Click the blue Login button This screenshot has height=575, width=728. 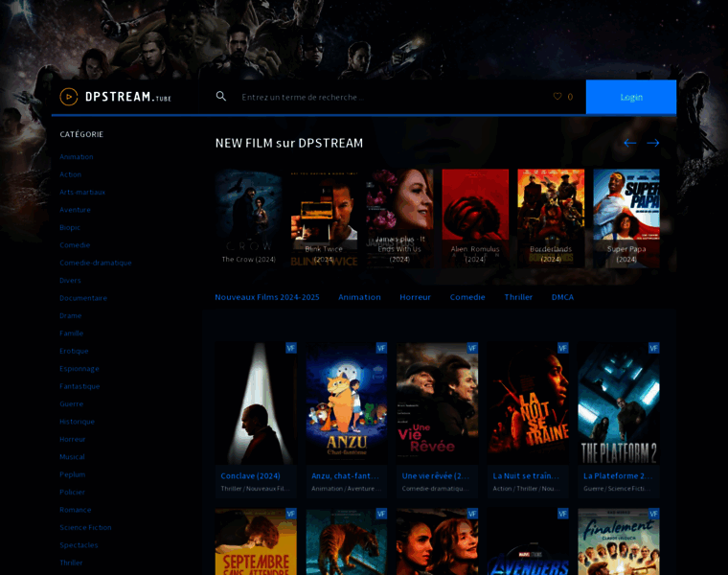click(631, 97)
